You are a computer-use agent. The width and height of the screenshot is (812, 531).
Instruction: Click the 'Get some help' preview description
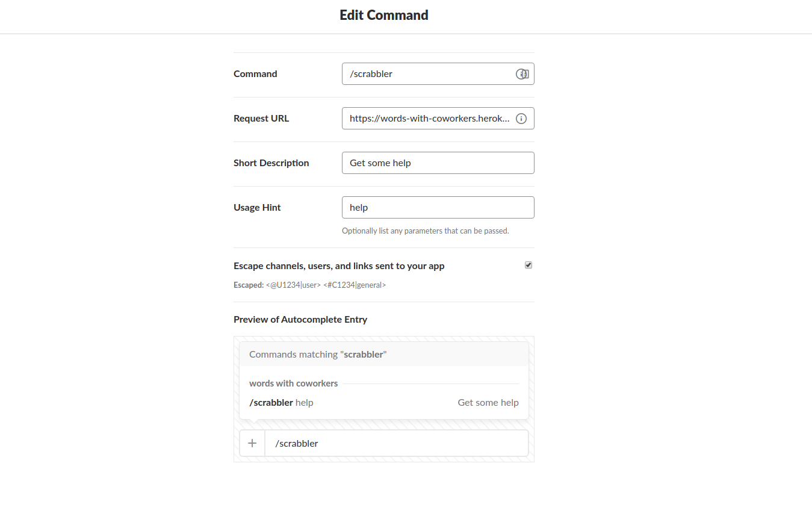tap(488, 403)
